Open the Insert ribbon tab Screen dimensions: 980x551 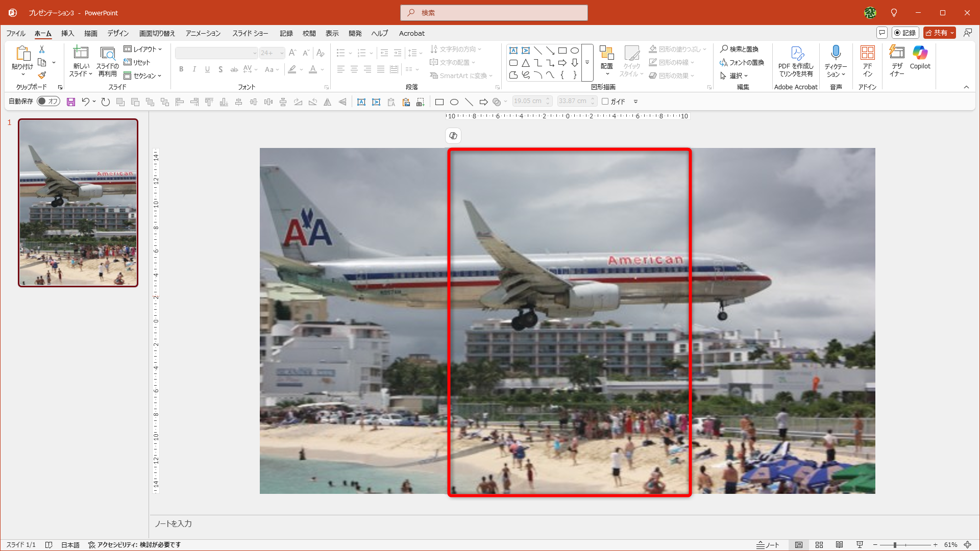coord(67,33)
